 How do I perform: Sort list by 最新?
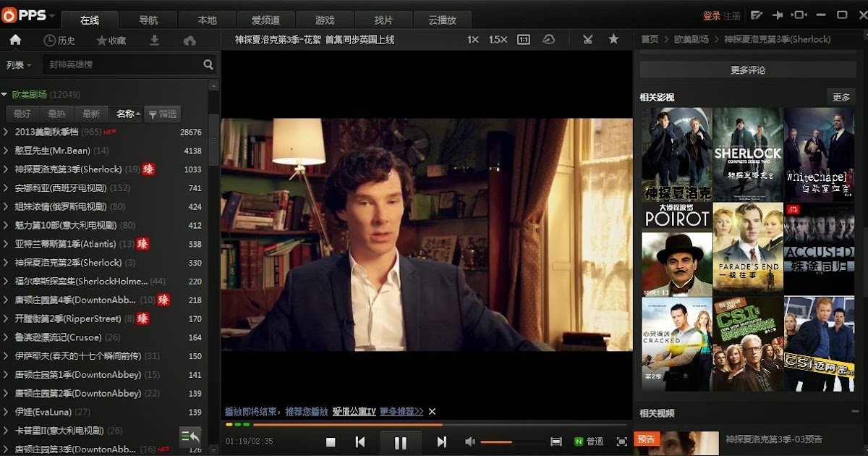tap(91, 114)
